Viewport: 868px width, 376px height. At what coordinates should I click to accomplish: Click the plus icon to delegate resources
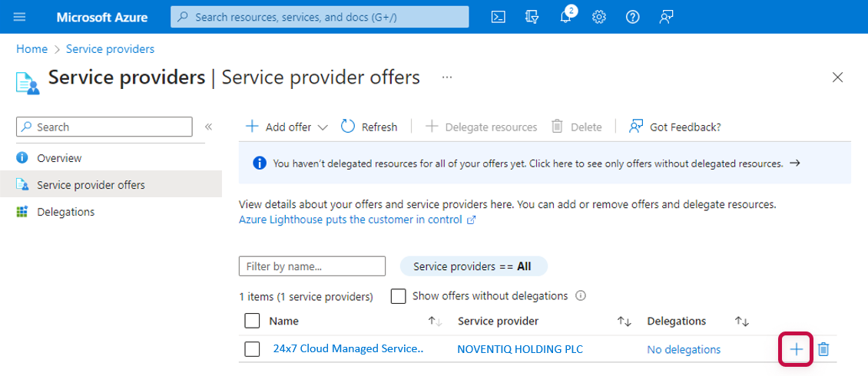point(797,350)
